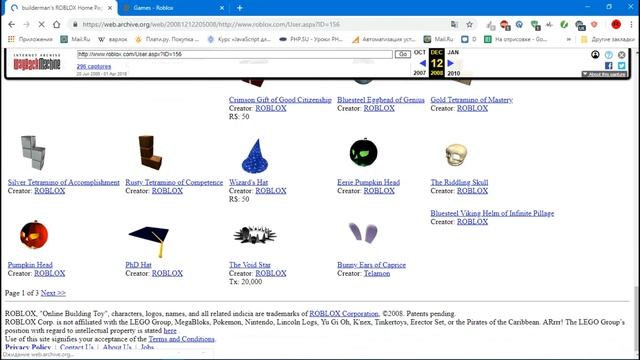Open Rusty Tetramino of Competence link
Screen dimensions: 640x360
(x=174, y=182)
